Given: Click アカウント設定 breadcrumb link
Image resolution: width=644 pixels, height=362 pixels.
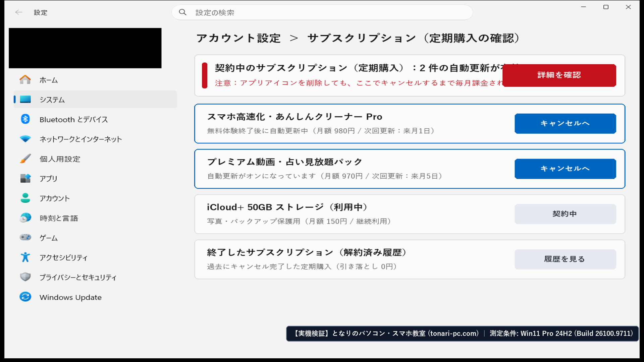Looking at the screenshot, I should coord(238,38).
